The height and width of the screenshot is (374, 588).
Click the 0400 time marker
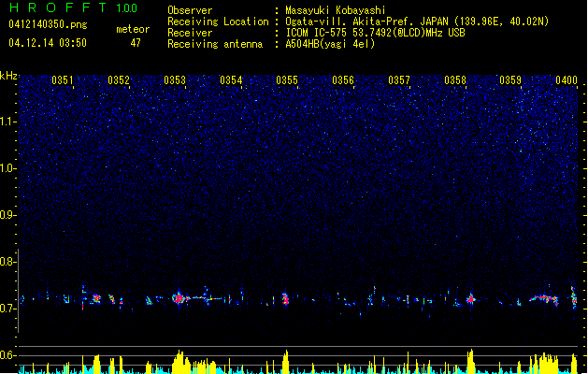(x=566, y=80)
